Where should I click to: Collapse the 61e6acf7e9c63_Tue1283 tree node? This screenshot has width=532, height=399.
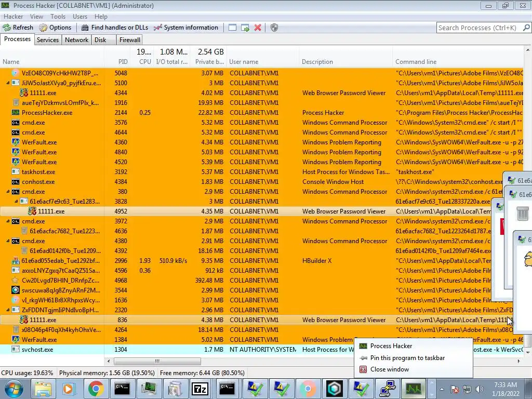pyautogui.click(x=16, y=201)
